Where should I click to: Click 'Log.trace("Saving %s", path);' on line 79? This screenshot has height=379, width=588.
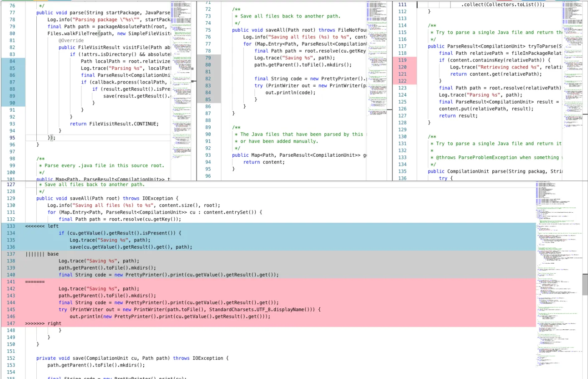(x=295, y=58)
